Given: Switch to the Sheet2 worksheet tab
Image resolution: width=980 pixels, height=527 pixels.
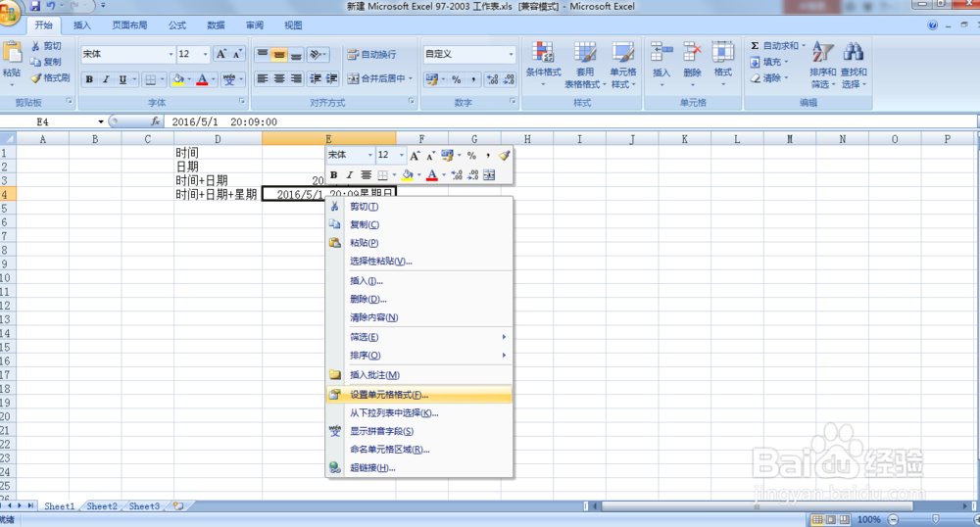Looking at the screenshot, I should tap(102, 506).
